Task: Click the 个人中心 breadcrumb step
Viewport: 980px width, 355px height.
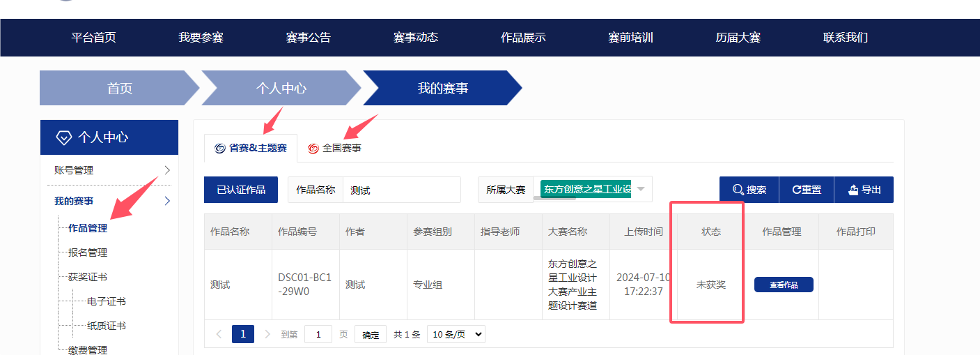Action: (281, 88)
